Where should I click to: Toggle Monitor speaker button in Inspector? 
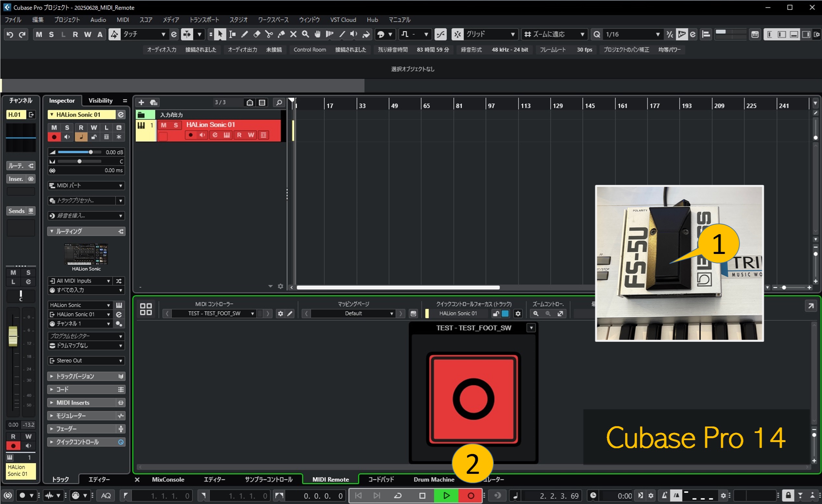[67, 137]
